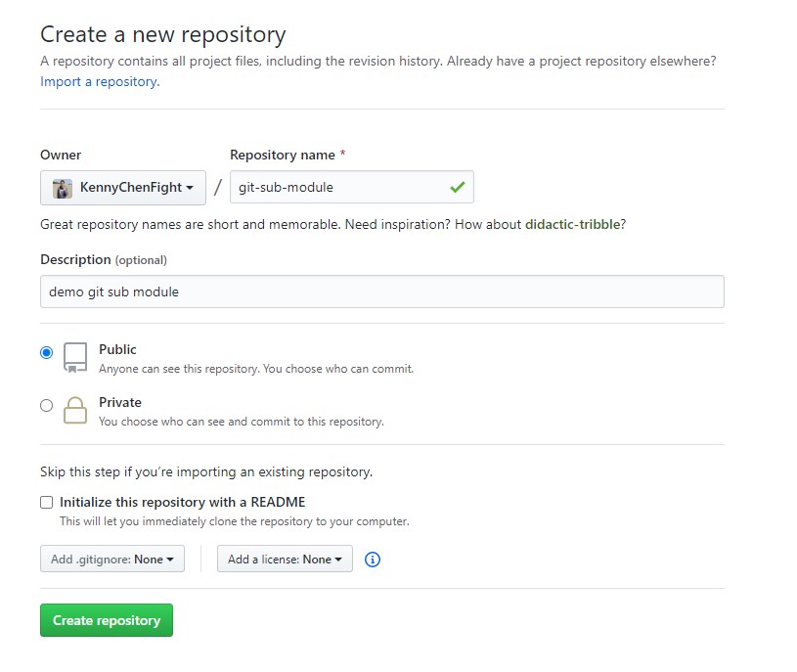The width and height of the screenshot is (797, 672).
Task: Select the Public radio button
Action: 46,352
